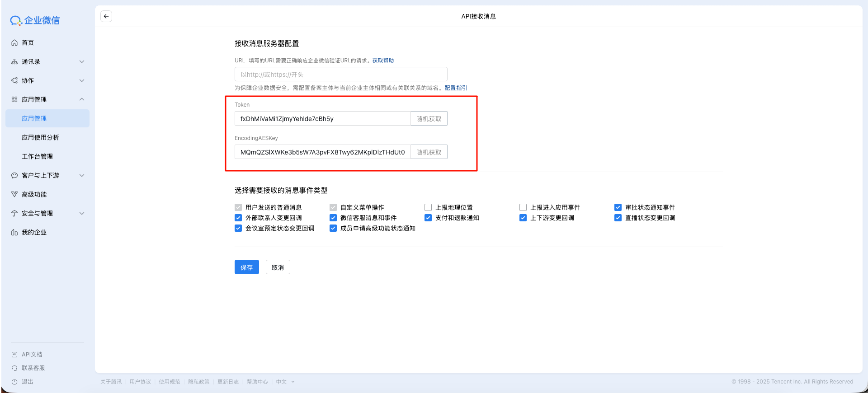Screen dimensions: 868x393
Task: Open 首页 home icon in sidebar
Action: click(14, 42)
